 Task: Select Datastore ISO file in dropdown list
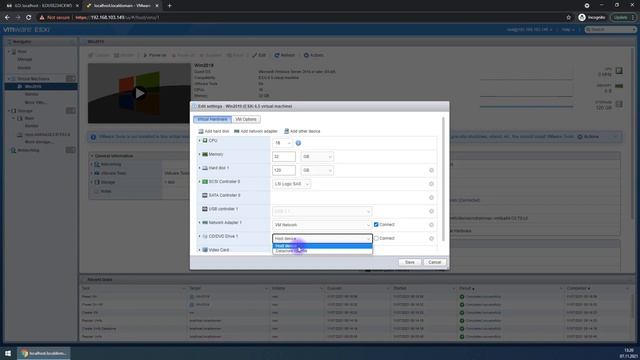tap(322, 251)
